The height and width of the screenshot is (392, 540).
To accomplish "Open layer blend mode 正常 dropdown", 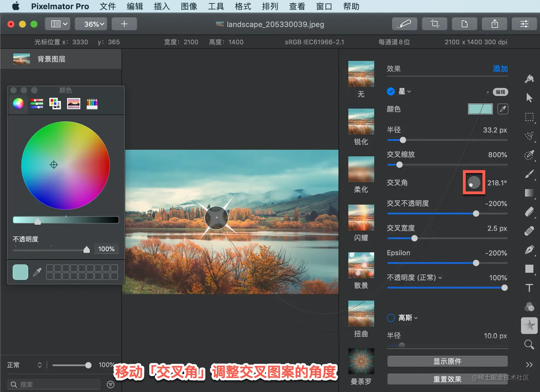I will 24,365.
